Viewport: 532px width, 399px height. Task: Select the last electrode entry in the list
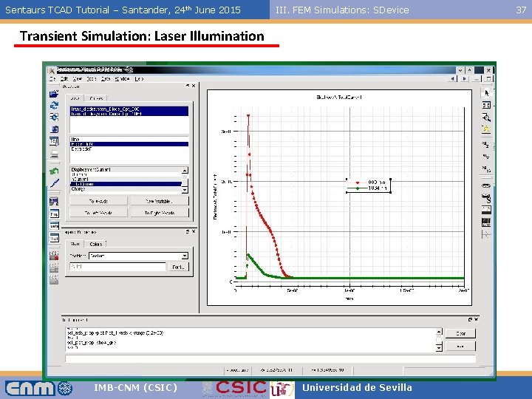point(129,149)
